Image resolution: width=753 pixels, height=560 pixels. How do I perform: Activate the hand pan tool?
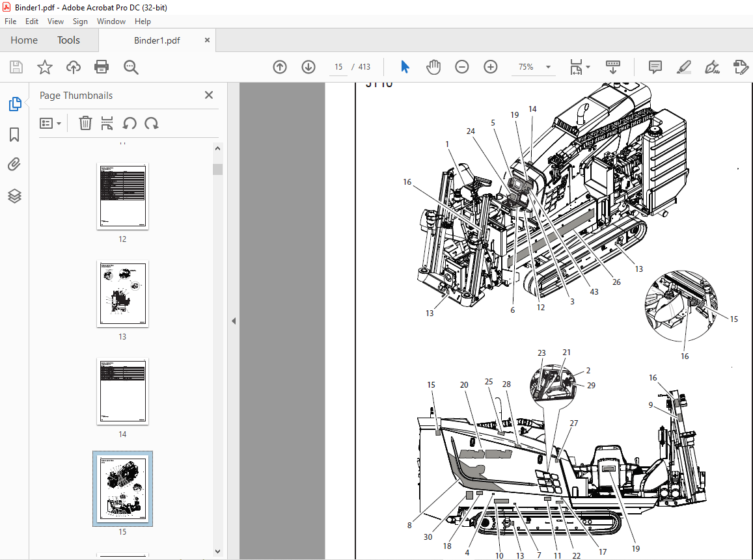433,67
